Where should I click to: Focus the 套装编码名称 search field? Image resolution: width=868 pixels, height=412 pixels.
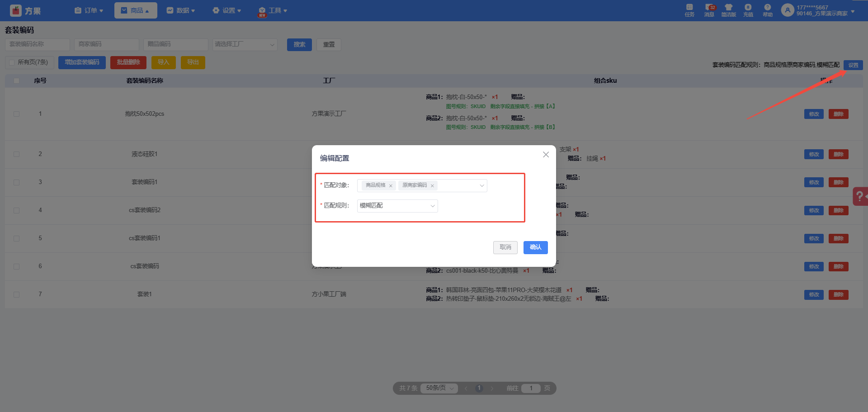coord(38,44)
